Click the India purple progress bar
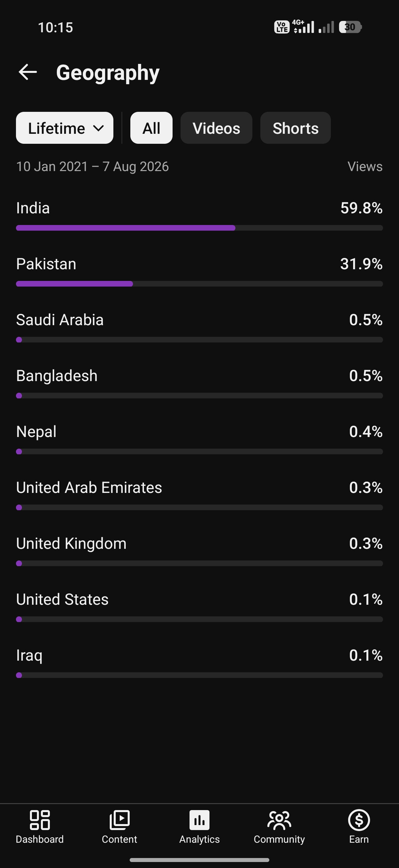The height and width of the screenshot is (868, 399). pyautogui.click(x=126, y=228)
